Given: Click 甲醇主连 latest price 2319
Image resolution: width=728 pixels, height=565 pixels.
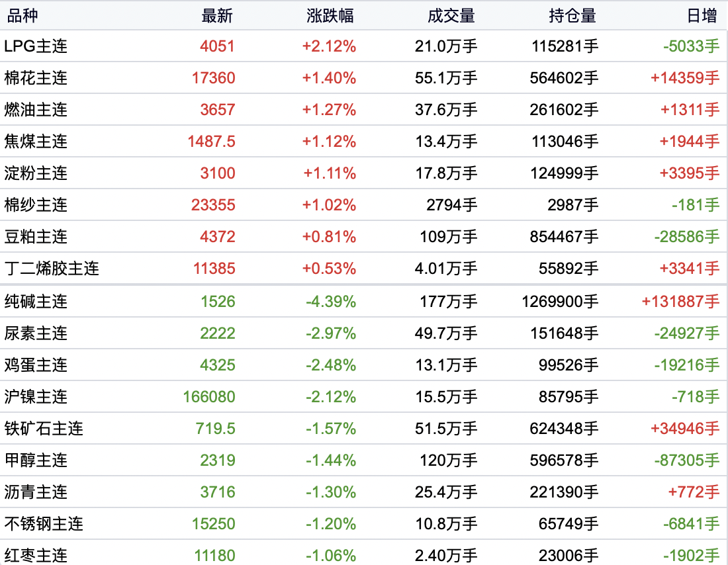Looking at the screenshot, I should tap(218, 460).
